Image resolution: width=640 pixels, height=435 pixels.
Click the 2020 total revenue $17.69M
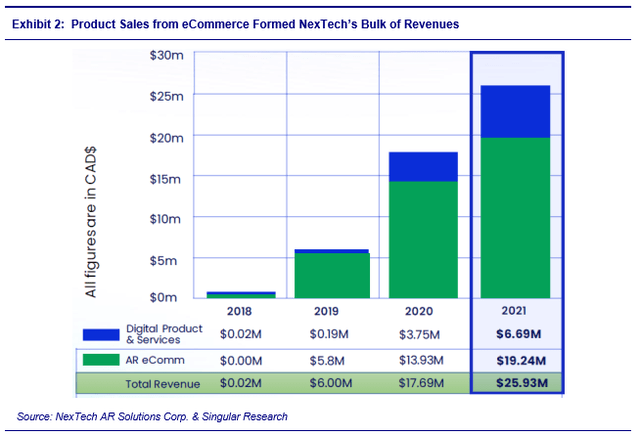(x=421, y=383)
